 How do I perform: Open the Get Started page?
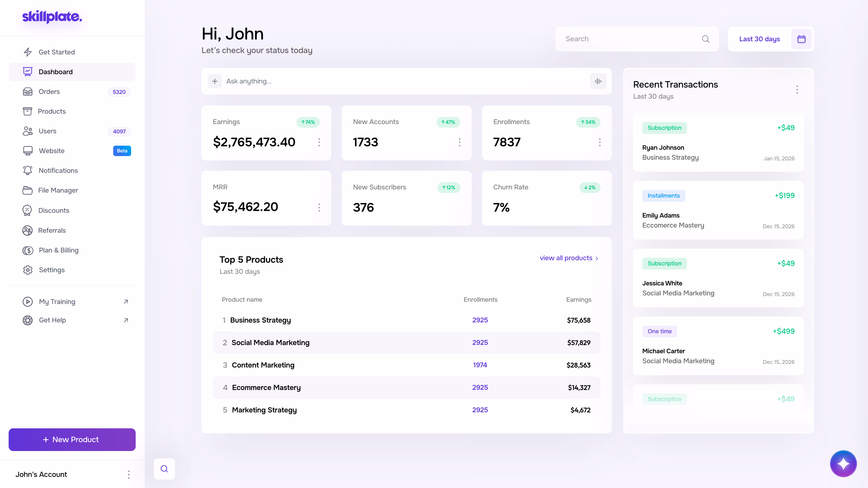(x=56, y=52)
